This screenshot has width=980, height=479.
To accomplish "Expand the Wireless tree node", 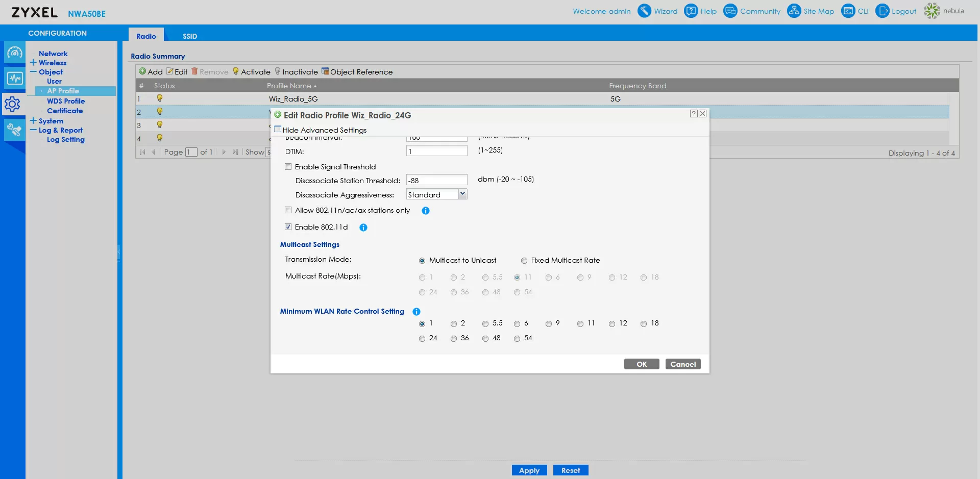I will (x=33, y=63).
